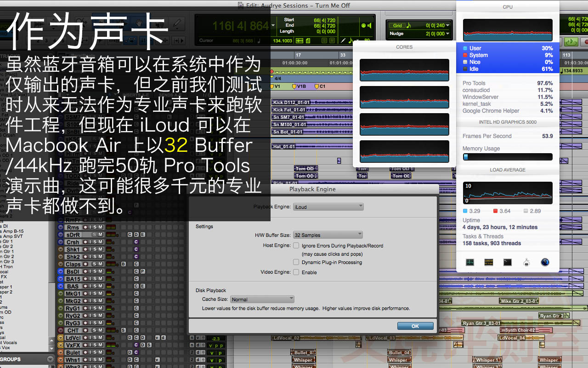588x368 pixels.
Task: Click the blue iStat Menus globe icon
Action: [545, 262]
